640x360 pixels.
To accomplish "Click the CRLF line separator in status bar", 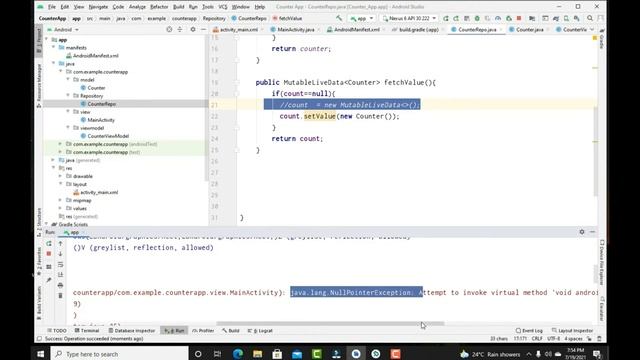I will [x=537, y=339].
